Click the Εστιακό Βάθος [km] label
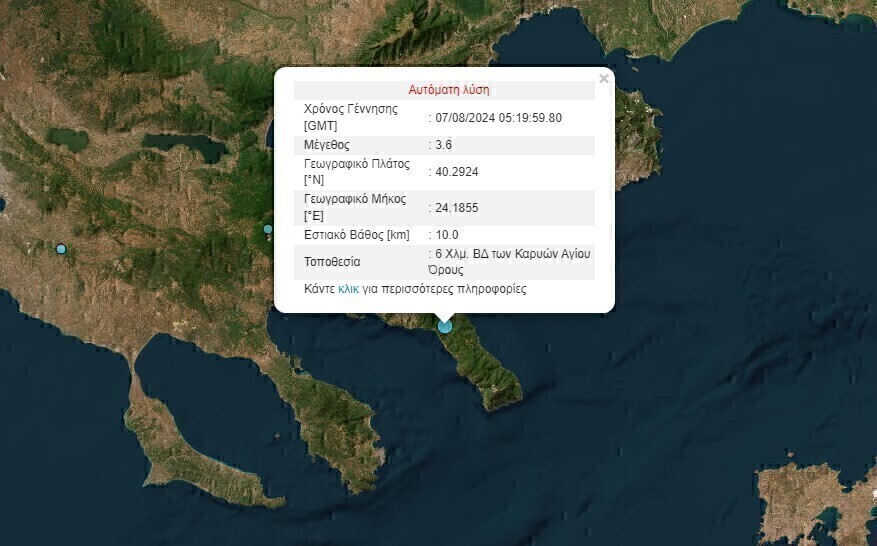 [x=357, y=235]
